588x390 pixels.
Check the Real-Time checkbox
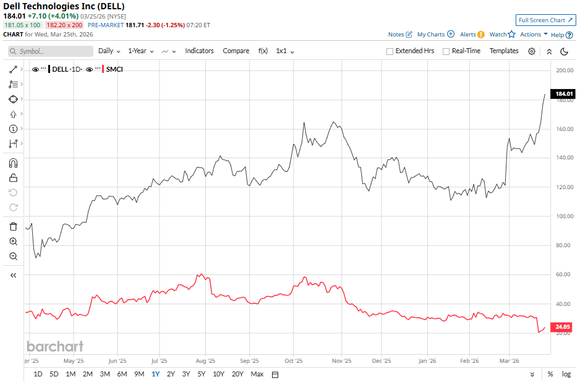click(446, 51)
